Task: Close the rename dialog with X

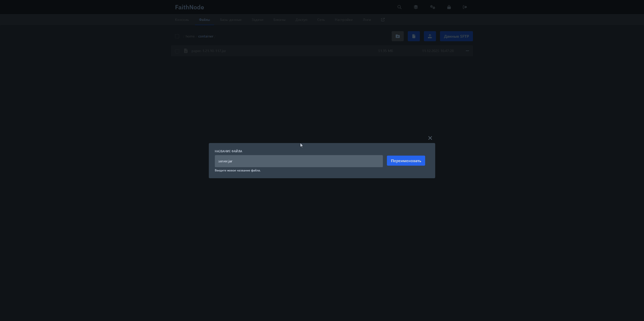Action: pyautogui.click(x=430, y=138)
